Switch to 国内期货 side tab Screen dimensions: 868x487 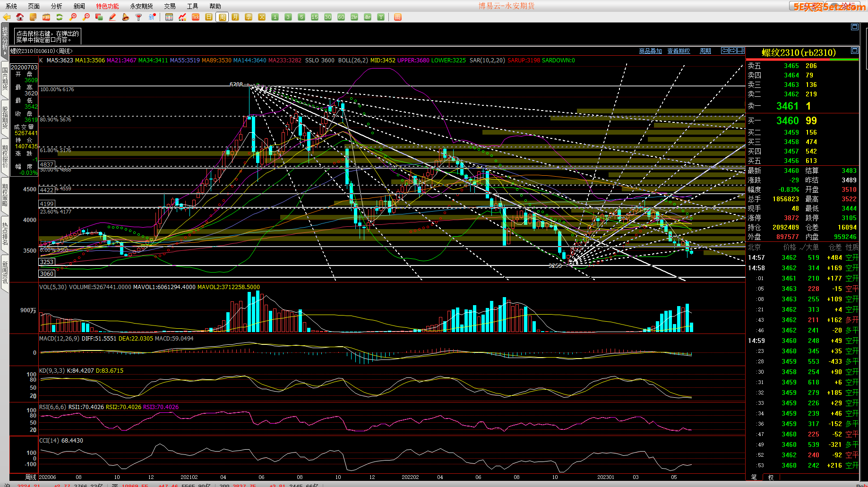(5, 78)
